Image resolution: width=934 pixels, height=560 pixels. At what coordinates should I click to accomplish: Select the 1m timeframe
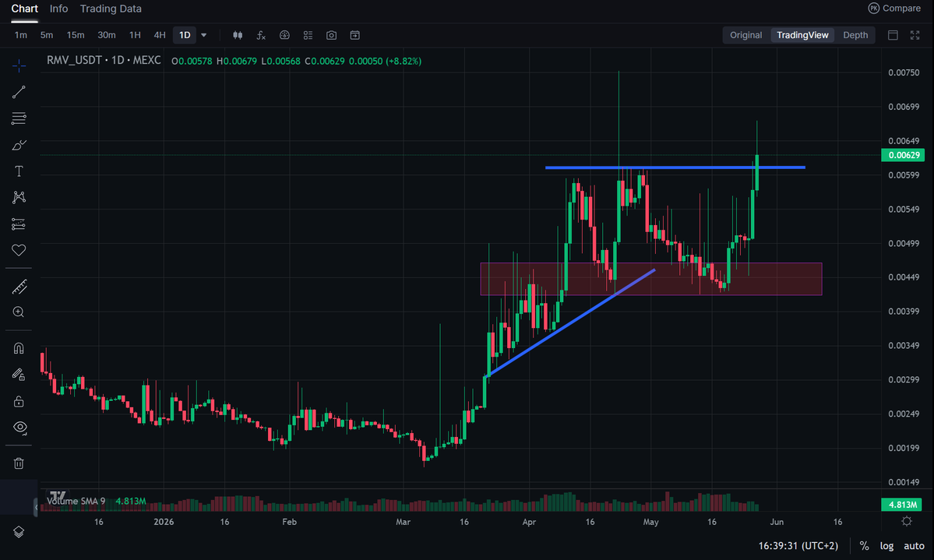click(21, 35)
